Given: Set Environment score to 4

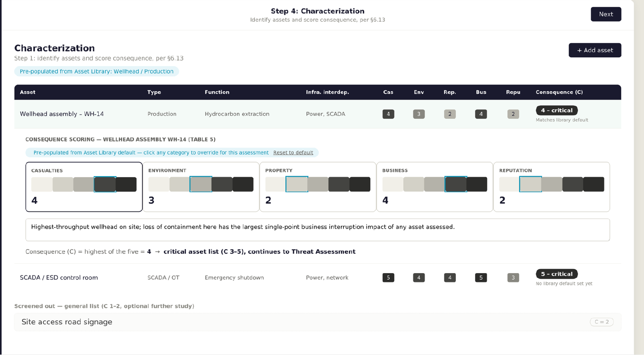Looking at the screenshot, I should (x=222, y=184).
